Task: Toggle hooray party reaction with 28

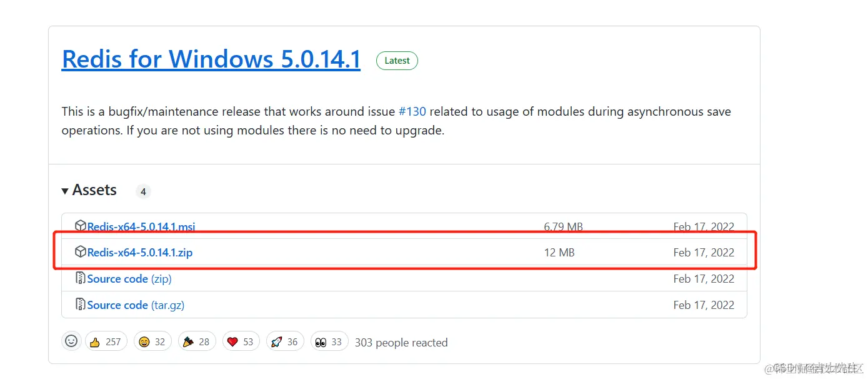Action: point(197,341)
